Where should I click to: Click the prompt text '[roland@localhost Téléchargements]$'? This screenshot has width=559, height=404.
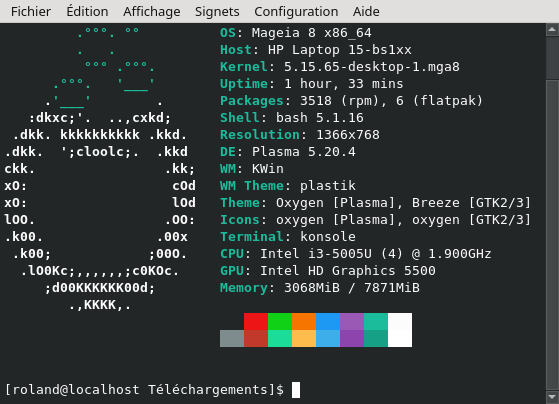(x=145, y=390)
